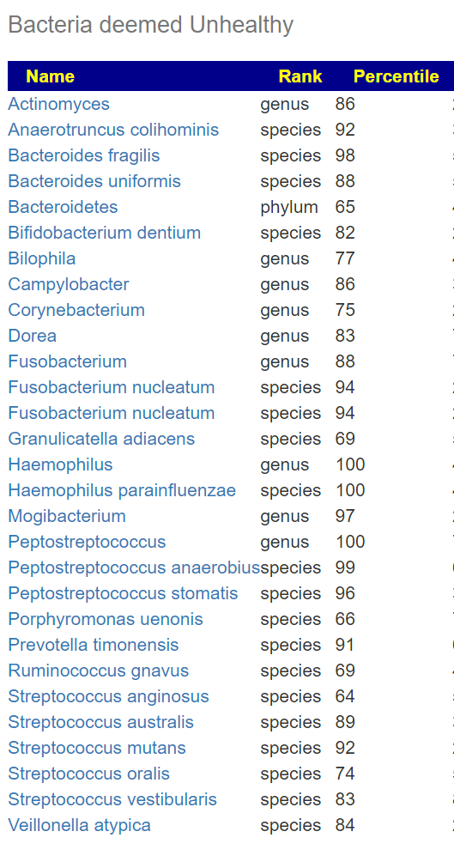The width and height of the screenshot is (454, 868).
Task: Select Haemophilus parainfluenzae link
Action: click(x=122, y=490)
